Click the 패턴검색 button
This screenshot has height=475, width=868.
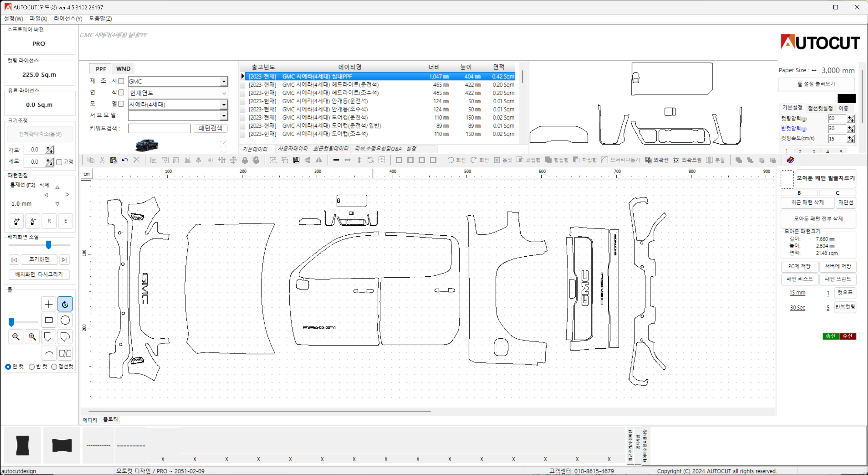coord(210,128)
